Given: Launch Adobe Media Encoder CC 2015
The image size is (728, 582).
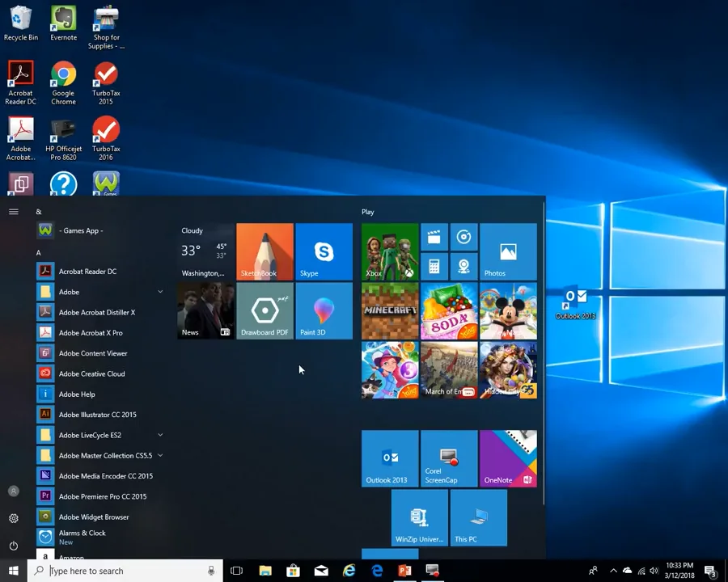Looking at the screenshot, I should (101, 476).
